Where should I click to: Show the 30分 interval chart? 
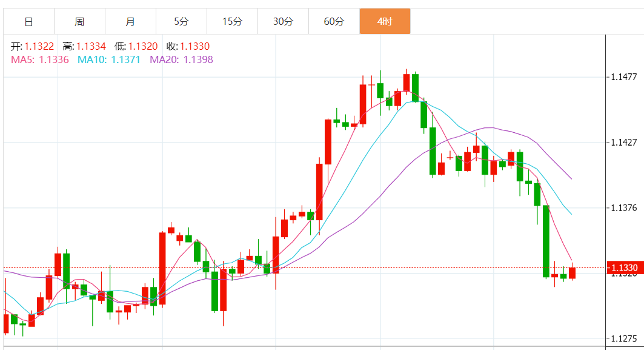click(x=283, y=22)
